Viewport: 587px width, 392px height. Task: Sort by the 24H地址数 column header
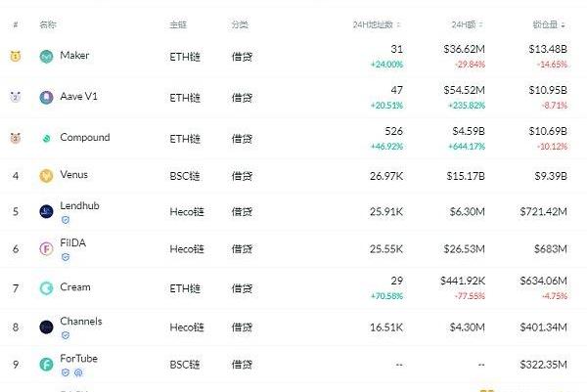tap(377, 24)
